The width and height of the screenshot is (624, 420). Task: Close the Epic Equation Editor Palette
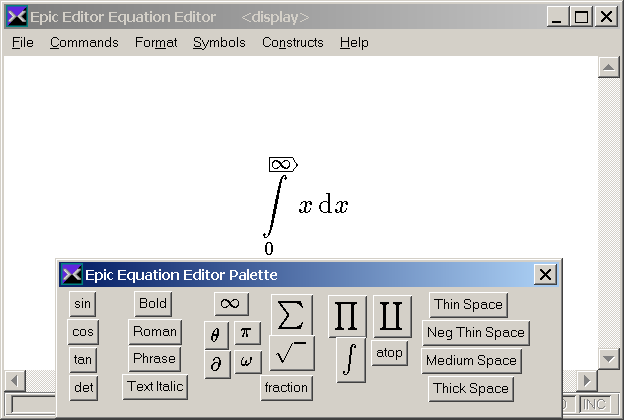coord(545,275)
